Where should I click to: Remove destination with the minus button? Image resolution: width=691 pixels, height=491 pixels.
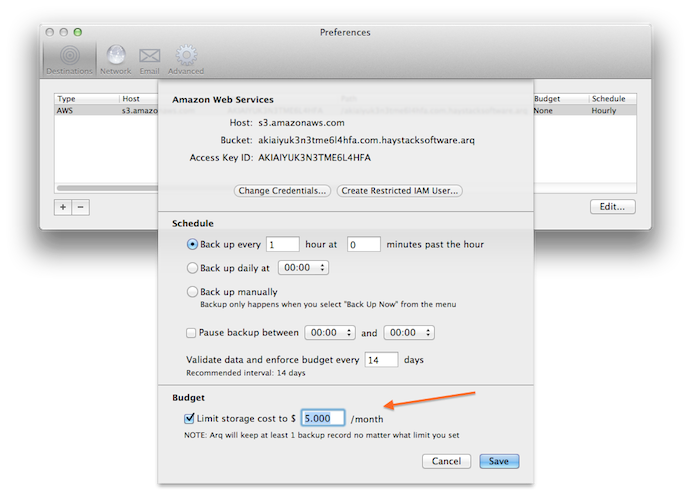[x=81, y=207]
